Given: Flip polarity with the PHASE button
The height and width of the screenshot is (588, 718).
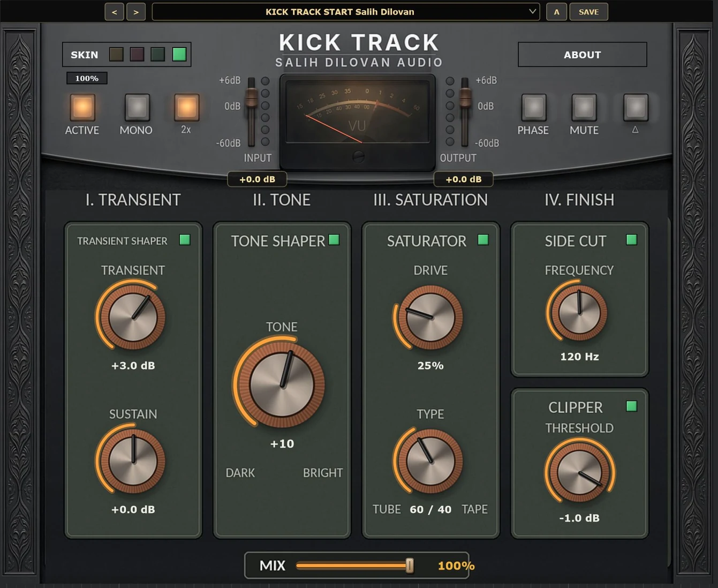Looking at the screenshot, I should [x=534, y=107].
